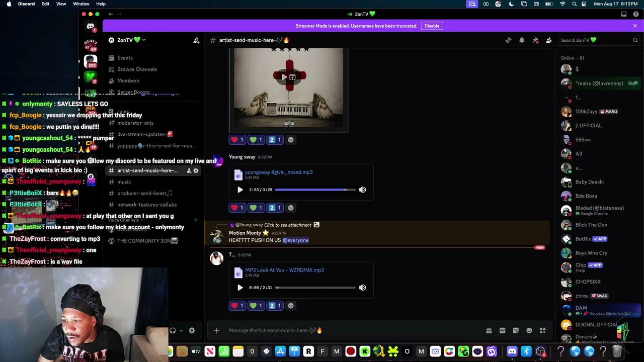Create channel with Voice Channels plus
This screenshot has width=644, height=362.
click(x=196, y=220)
